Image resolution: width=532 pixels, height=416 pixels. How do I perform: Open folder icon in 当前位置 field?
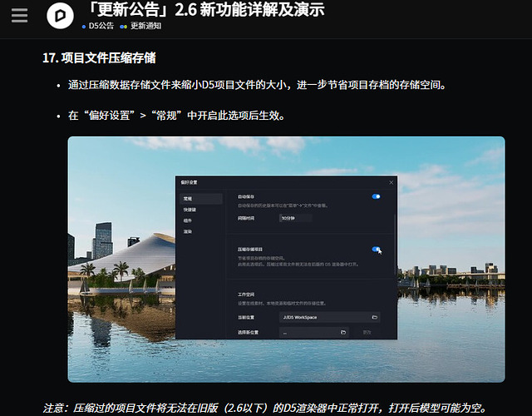375,317
